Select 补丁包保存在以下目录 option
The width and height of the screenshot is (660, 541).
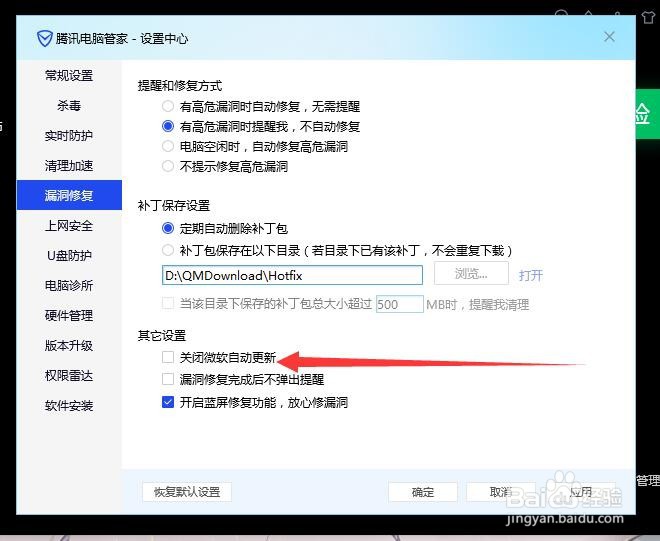168,251
